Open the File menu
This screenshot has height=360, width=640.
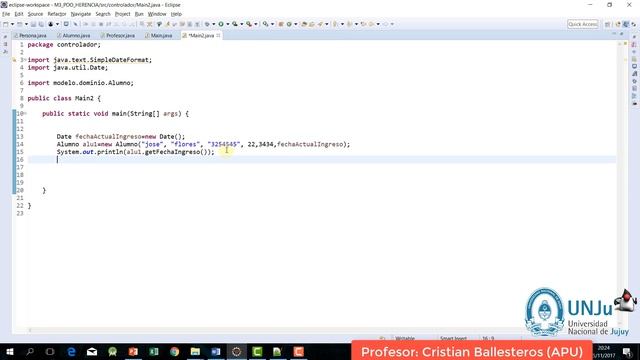[x=6, y=14]
